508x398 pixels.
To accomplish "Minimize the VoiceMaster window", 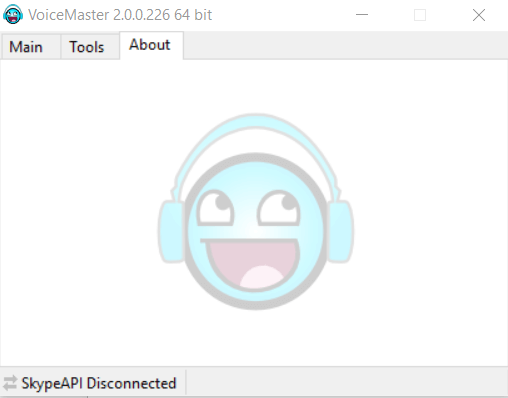I will (x=362, y=15).
